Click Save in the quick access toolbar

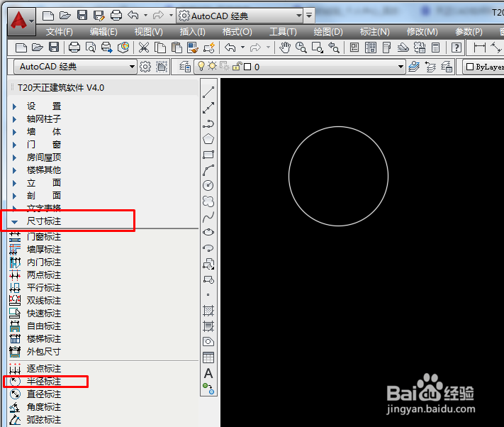coord(82,15)
